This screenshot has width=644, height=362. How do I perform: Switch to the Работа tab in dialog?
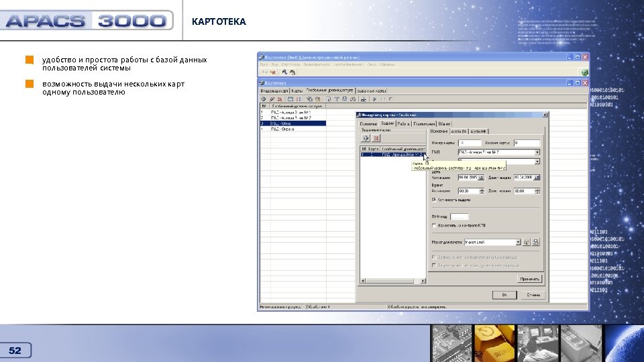403,123
